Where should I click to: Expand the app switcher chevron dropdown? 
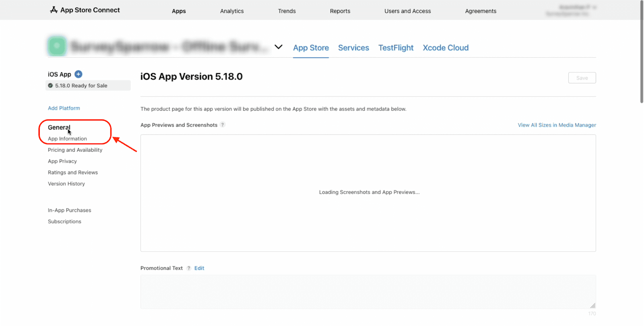(x=278, y=47)
